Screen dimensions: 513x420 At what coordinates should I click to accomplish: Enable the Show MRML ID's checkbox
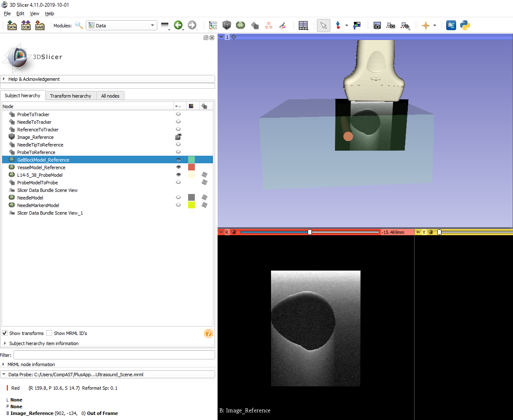(49, 333)
